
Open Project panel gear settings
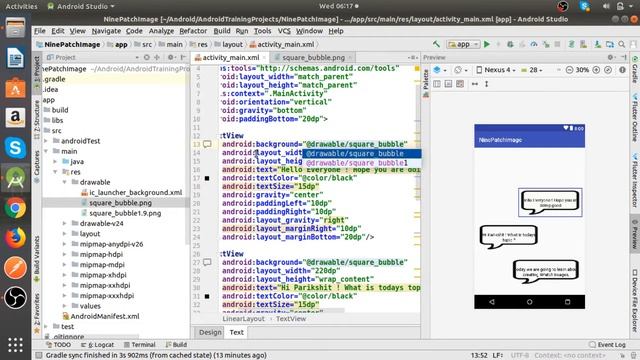171,58
